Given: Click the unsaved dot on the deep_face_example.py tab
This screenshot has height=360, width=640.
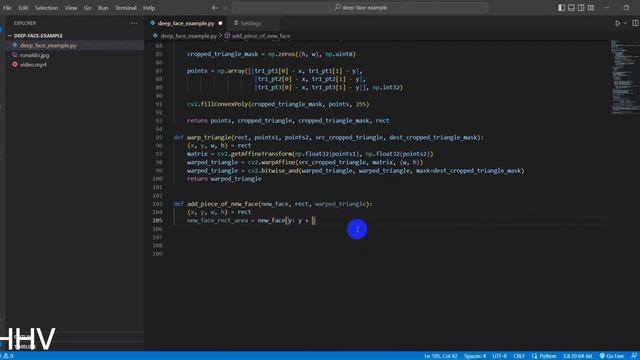Looking at the screenshot, I should [x=220, y=23].
